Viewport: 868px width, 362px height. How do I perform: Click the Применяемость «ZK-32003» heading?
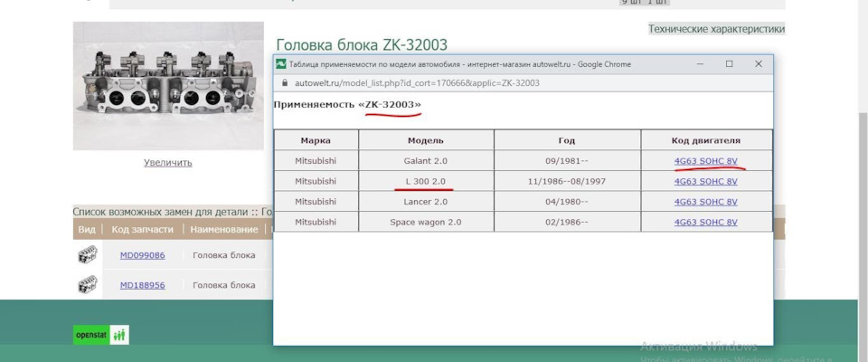347,104
